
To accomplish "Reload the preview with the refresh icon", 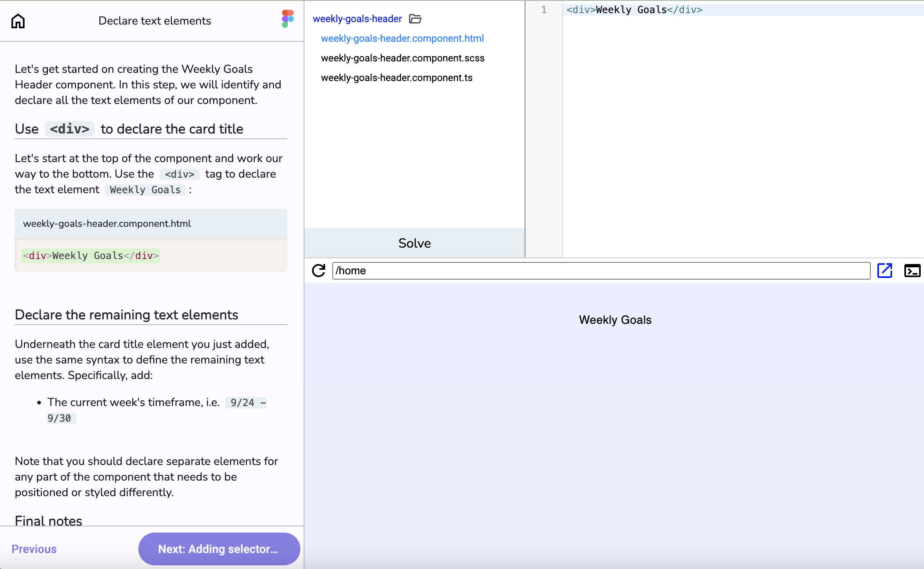I will click(x=319, y=271).
